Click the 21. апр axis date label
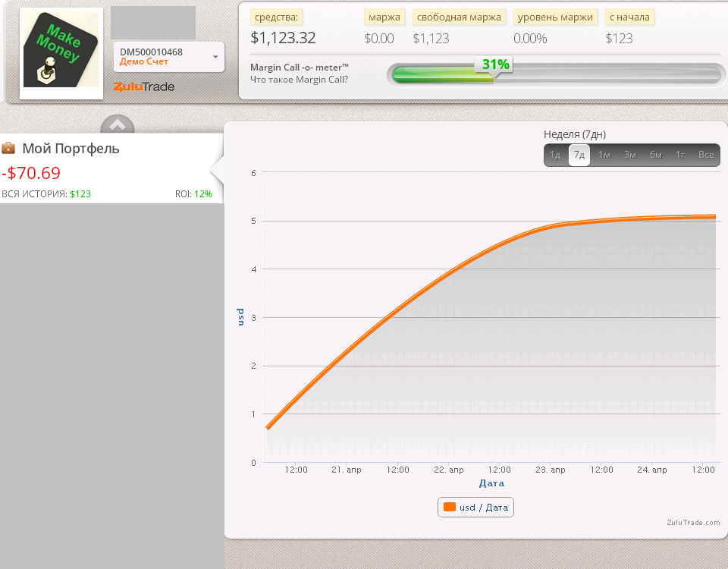728x569 pixels. tap(347, 470)
